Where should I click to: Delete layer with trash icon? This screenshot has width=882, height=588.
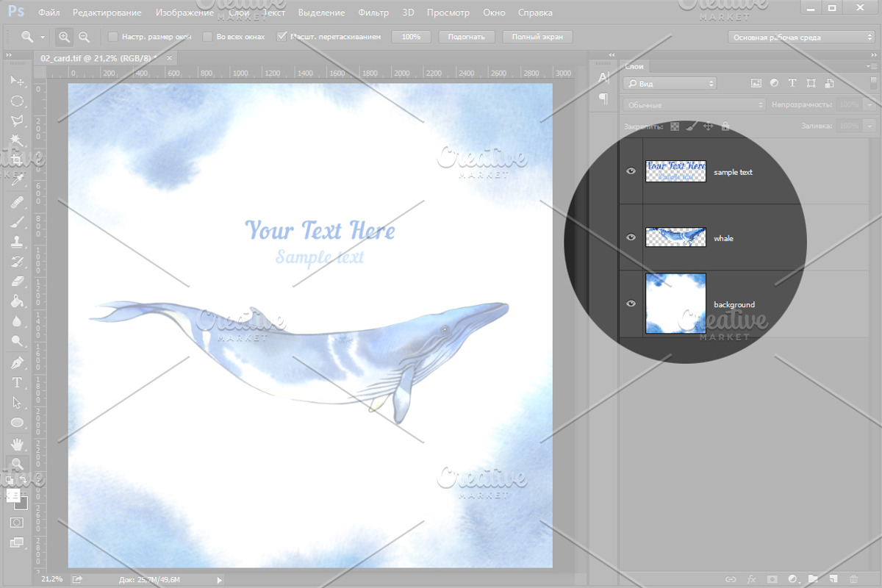853,579
